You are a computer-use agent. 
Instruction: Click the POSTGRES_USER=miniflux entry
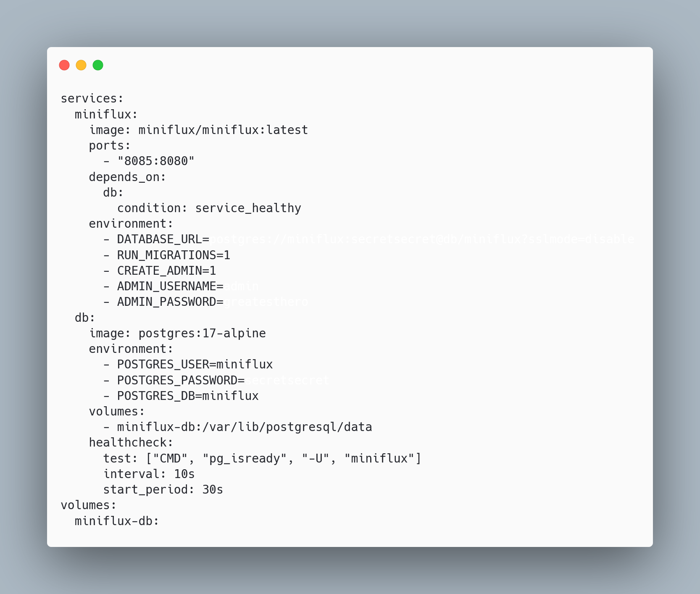(x=195, y=364)
